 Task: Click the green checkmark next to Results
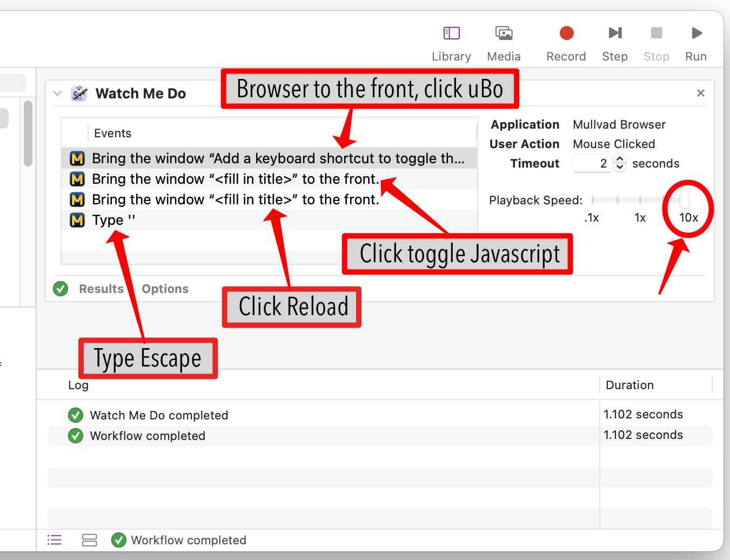pyautogui.click(x=60, y=289)
